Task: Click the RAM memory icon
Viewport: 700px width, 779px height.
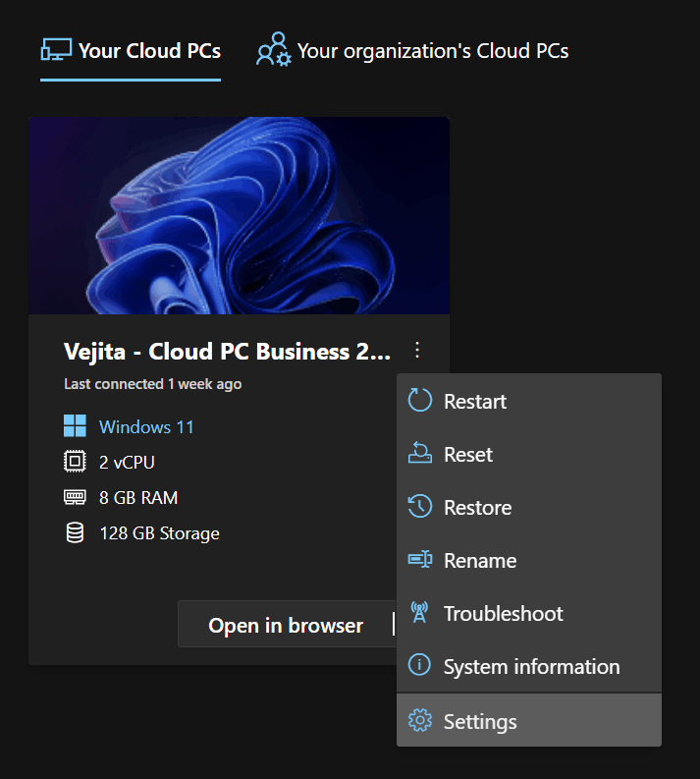Action: 75,497
